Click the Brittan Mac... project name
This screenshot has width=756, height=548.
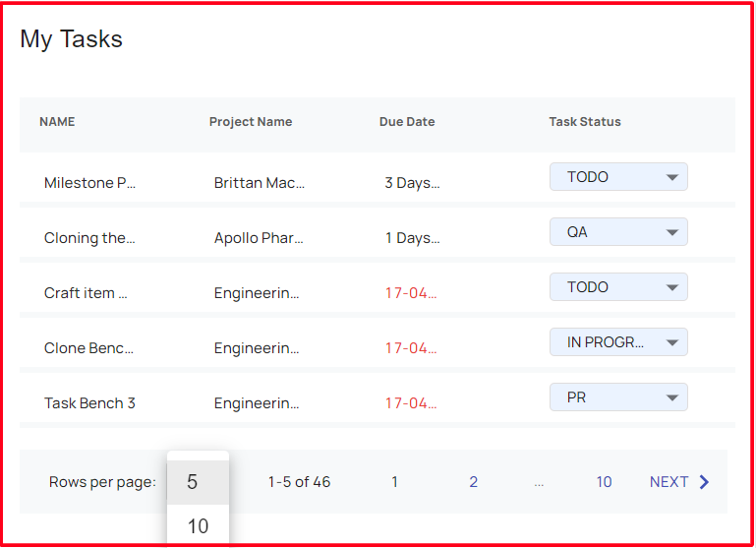tap(260, 183)
